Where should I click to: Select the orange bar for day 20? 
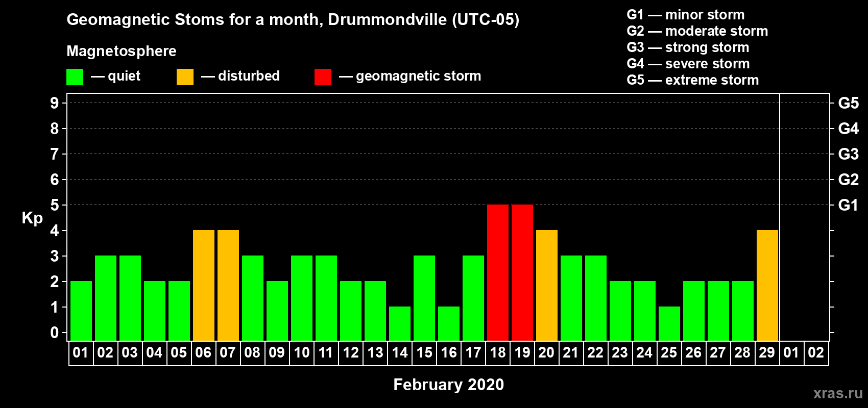coord(547,285)
